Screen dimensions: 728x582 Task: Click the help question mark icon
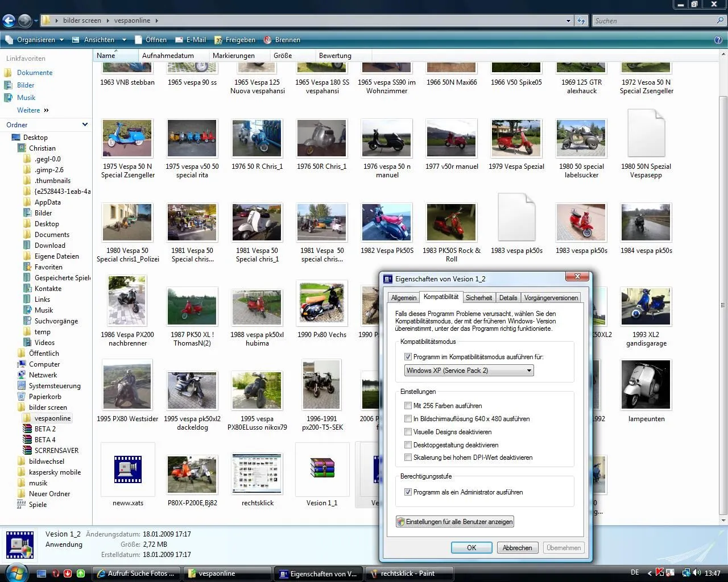click(718, 40)
